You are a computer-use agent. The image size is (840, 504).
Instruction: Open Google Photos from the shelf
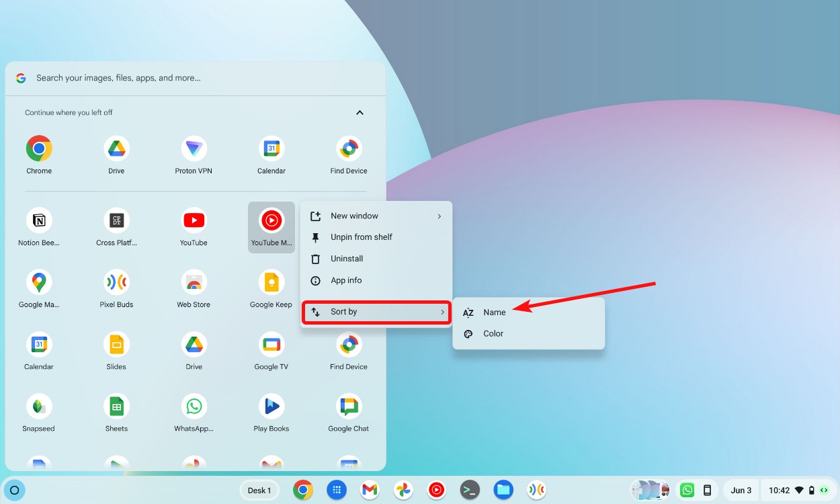coord(403,490)
